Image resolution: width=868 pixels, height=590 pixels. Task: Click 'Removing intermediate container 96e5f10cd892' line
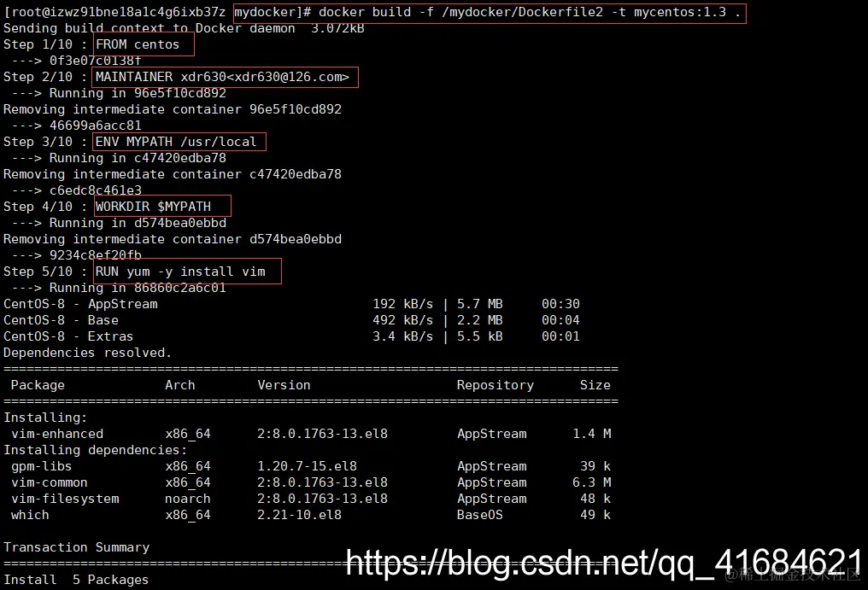(173, 109)
